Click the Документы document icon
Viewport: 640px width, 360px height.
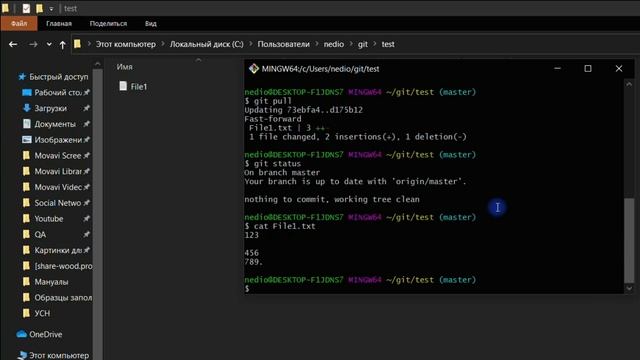pos(27,124)
